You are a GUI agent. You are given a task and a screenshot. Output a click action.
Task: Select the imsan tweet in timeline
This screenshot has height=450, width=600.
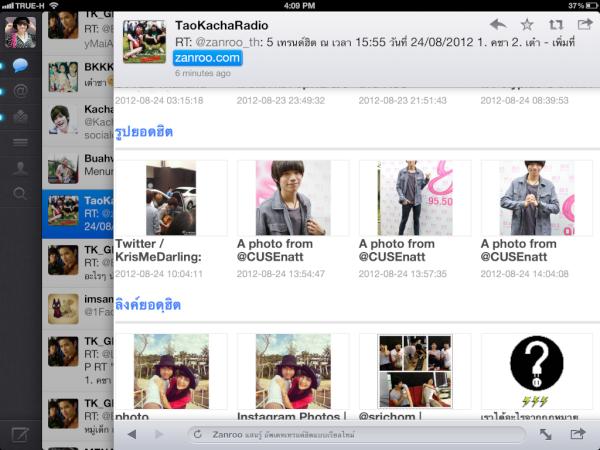pyautogui.click(x=78, y=309)
